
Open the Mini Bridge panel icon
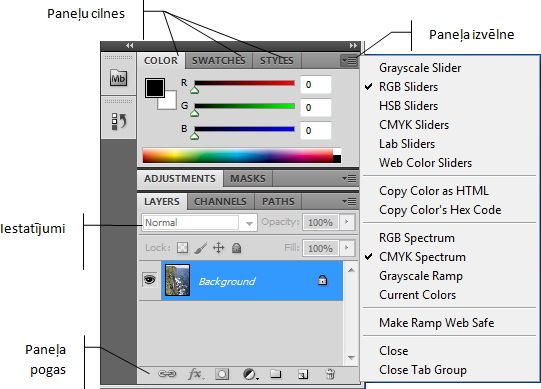(118, 78)
